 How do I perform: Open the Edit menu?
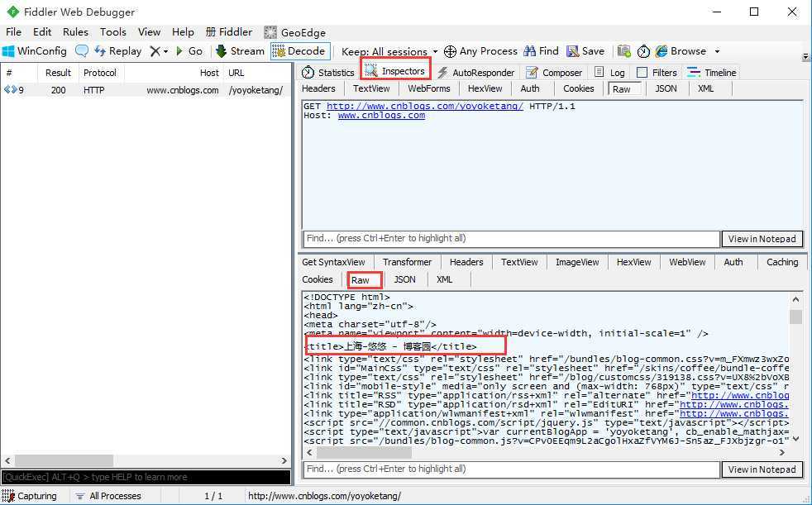click(42, 32)
